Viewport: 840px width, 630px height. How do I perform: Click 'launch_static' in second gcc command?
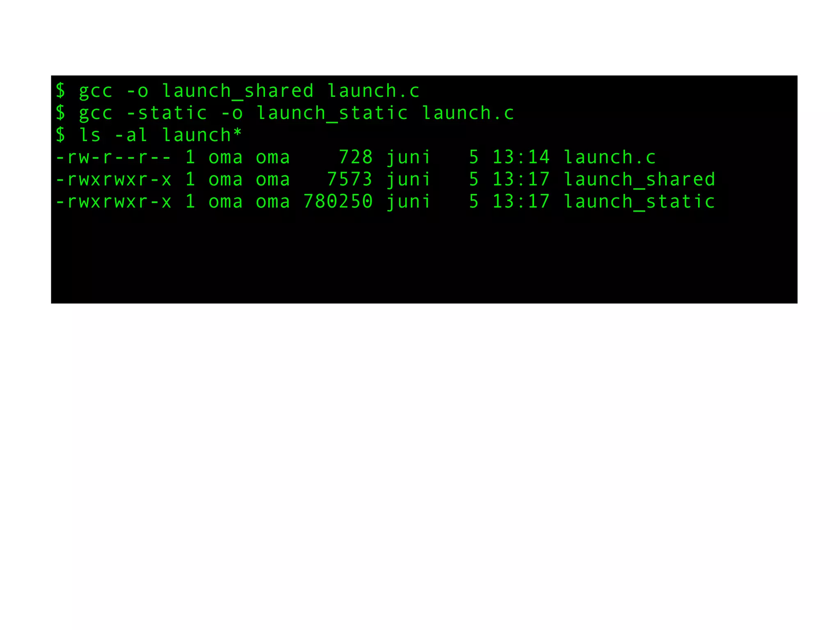point(332,113)
